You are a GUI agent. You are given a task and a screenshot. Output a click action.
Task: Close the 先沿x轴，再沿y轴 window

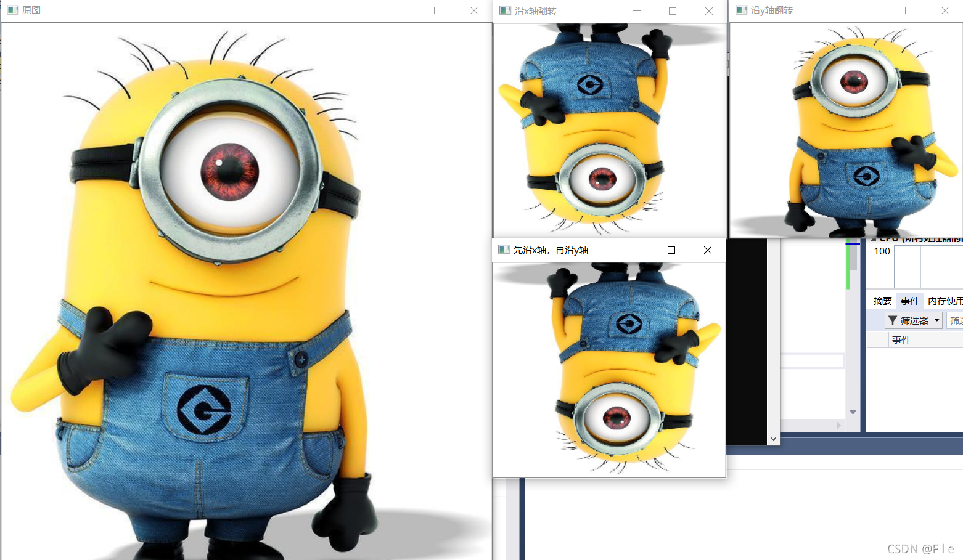coord(708,250)
